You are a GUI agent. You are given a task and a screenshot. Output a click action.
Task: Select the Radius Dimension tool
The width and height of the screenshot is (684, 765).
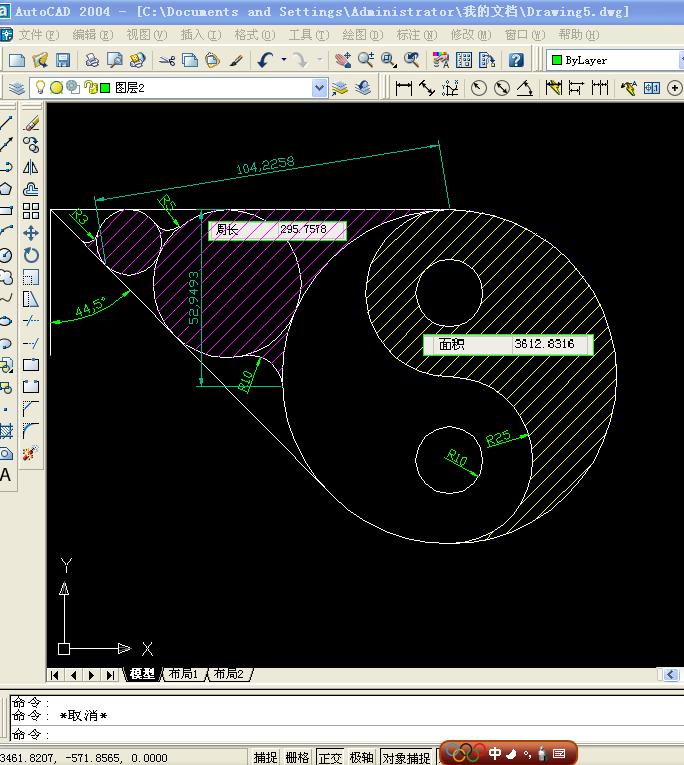tap(479, 88)
